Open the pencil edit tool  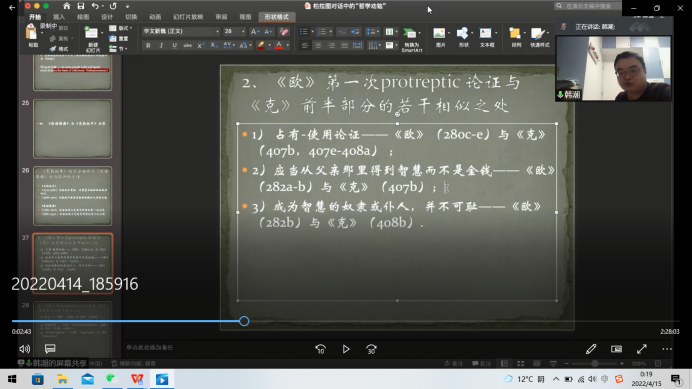591,349
